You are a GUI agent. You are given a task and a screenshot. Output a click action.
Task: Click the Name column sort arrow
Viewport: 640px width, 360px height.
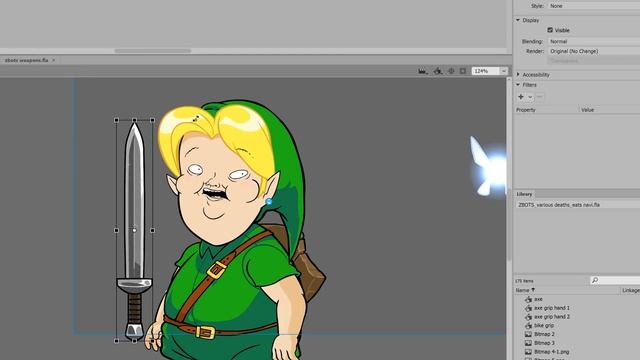pyautogui.click(x=533, y=290)
